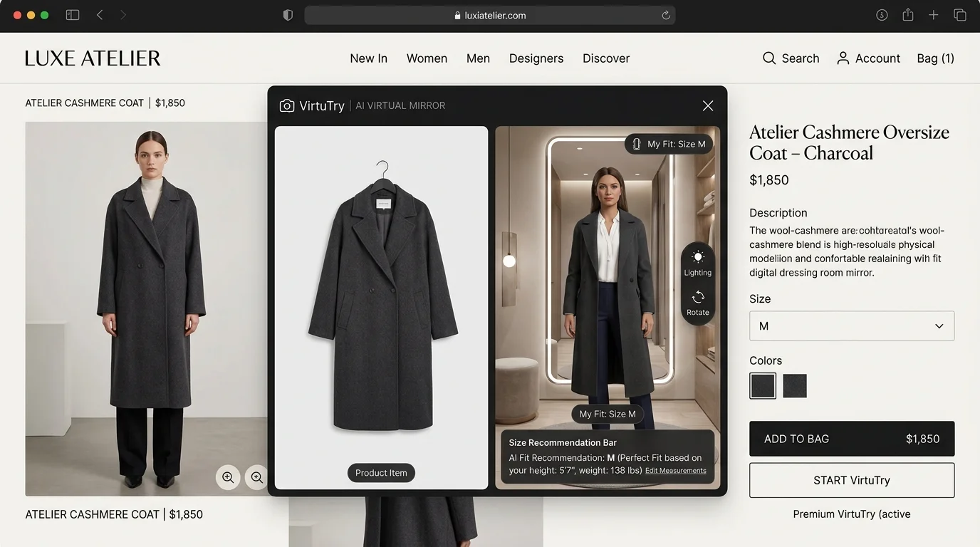Click the AI VIRTUAL MIRROR heading text

pos(400,105)
